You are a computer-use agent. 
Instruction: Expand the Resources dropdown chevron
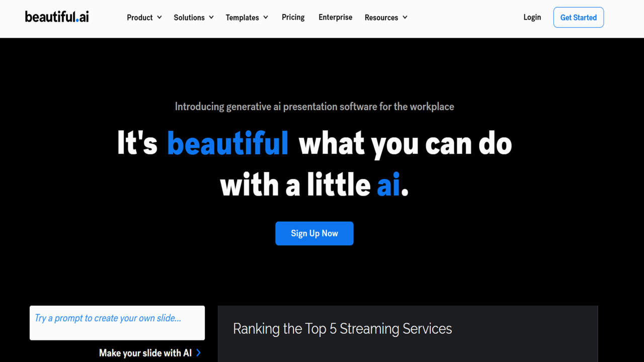(405, 18)
